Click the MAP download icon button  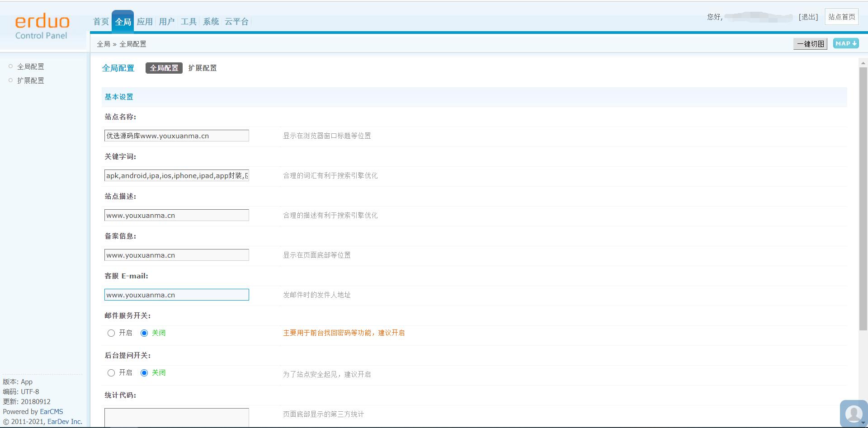845,43
